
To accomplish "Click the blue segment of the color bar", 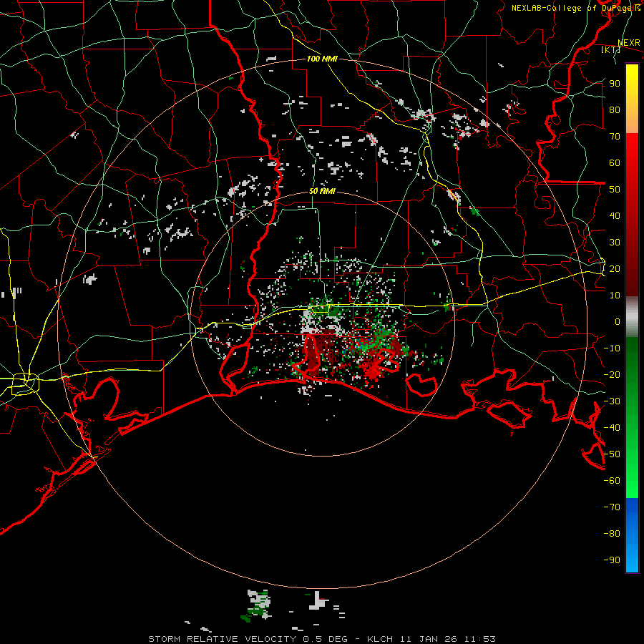I will tap(632, 535).
